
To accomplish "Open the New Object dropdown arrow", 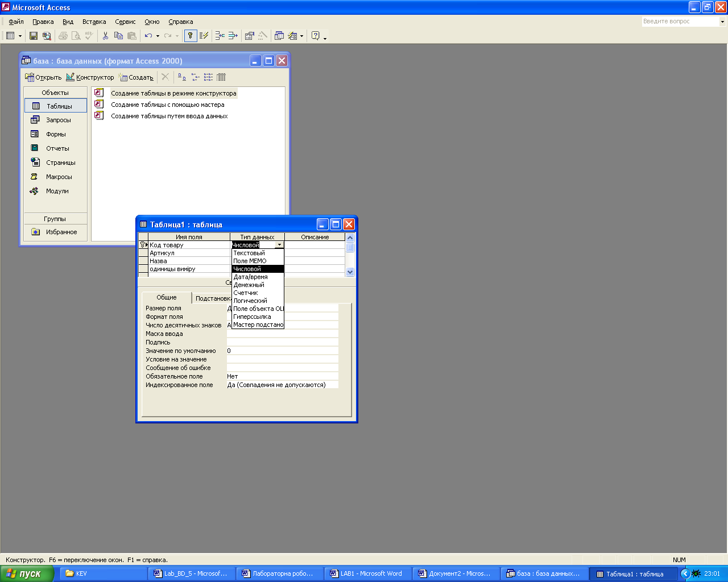I will pyautogui.click(x=301, y=36).
